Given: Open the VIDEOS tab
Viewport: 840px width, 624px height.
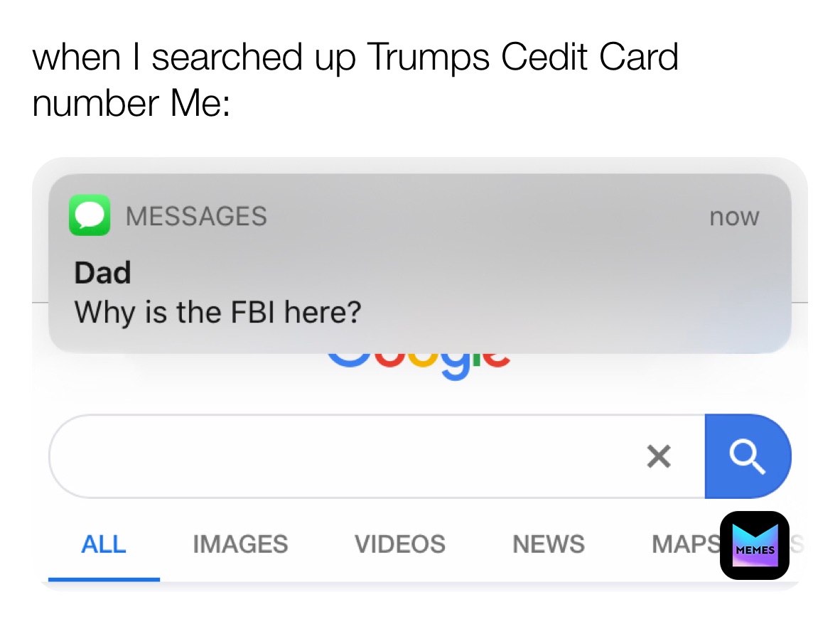Looking at the screenshot, I should coord(399,544).
